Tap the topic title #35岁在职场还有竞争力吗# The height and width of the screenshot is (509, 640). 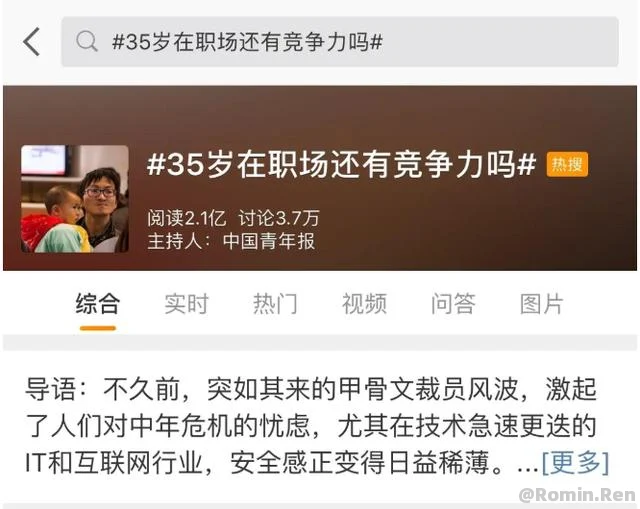pyautogui.click(x=341, y=164)
